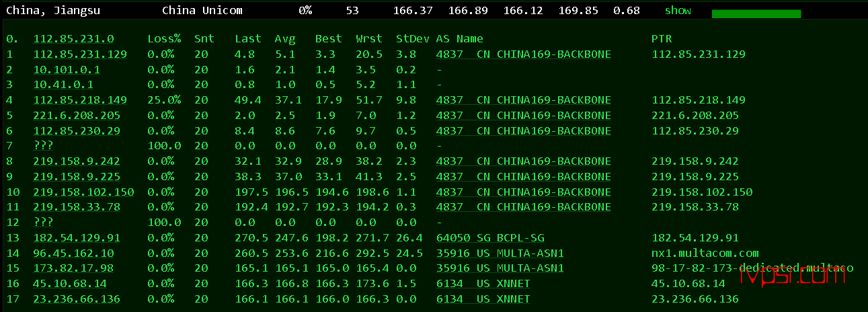Select hop 10 last value 197.5

pyautogui.click(x=251, y=192)
